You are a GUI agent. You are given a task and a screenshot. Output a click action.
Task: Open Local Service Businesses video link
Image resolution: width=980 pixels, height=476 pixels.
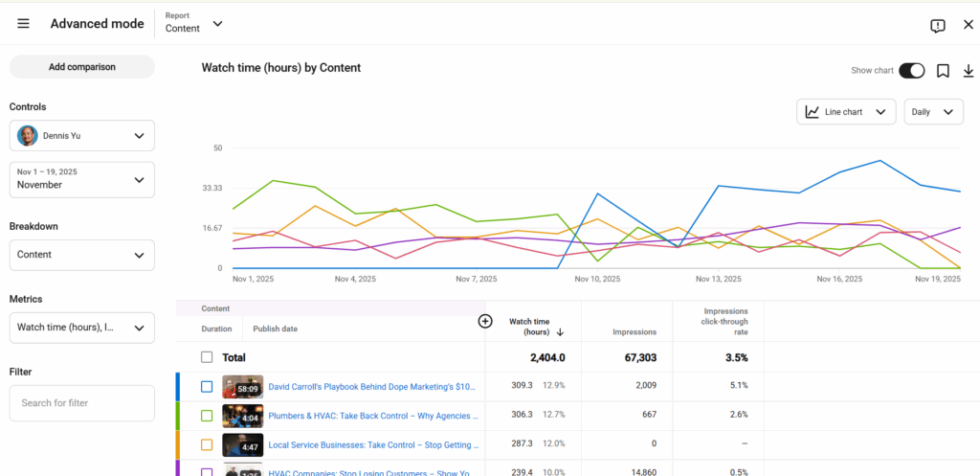[x=373, y=444]
